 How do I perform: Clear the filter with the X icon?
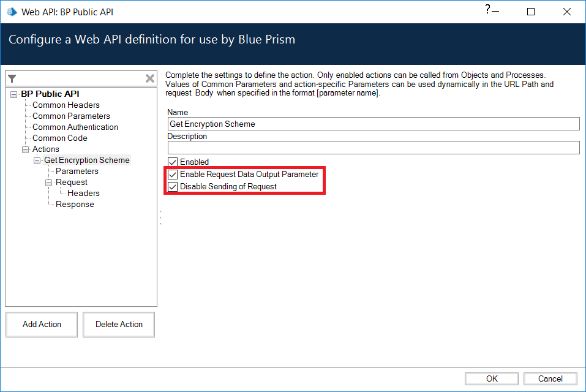[x=149, y=78]
